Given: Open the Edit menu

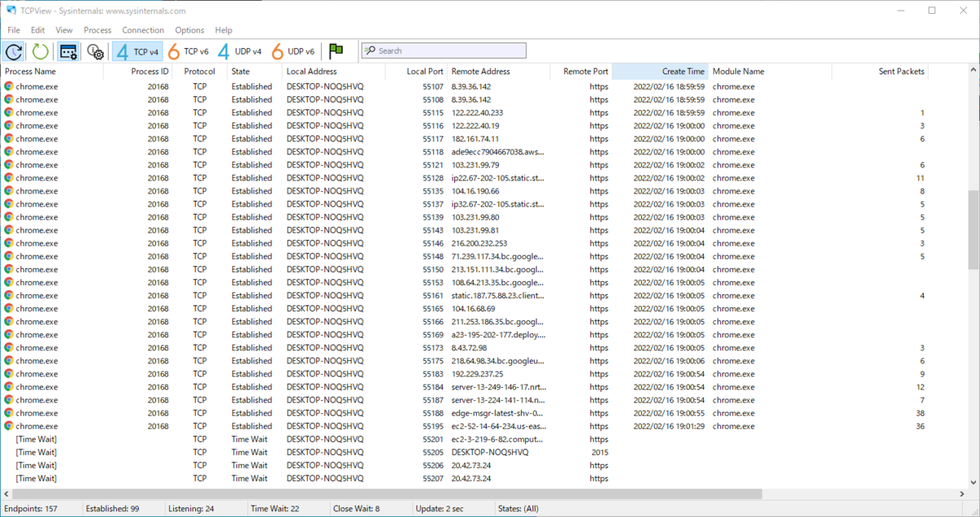Looking at the screenshot, I should coord(38,30).
